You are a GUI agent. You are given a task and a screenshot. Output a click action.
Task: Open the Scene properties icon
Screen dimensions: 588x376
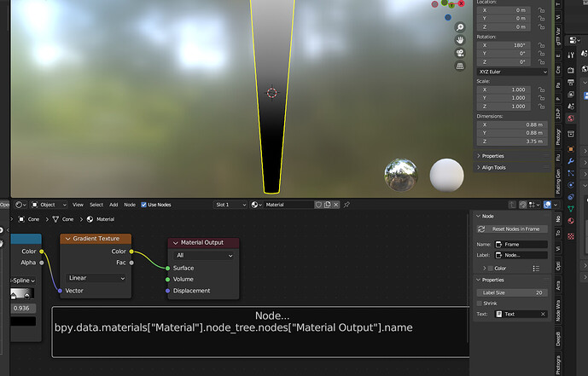(571, 107)
